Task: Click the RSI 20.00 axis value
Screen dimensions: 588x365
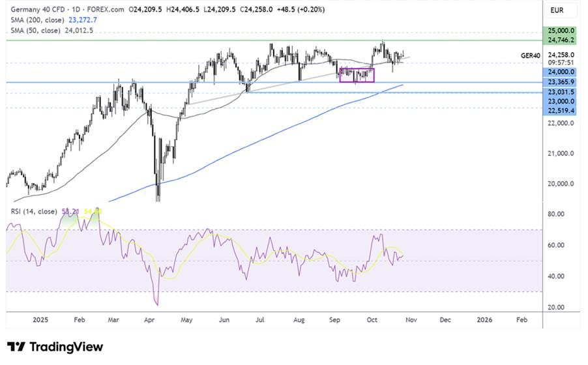Action: click(556, 308)
